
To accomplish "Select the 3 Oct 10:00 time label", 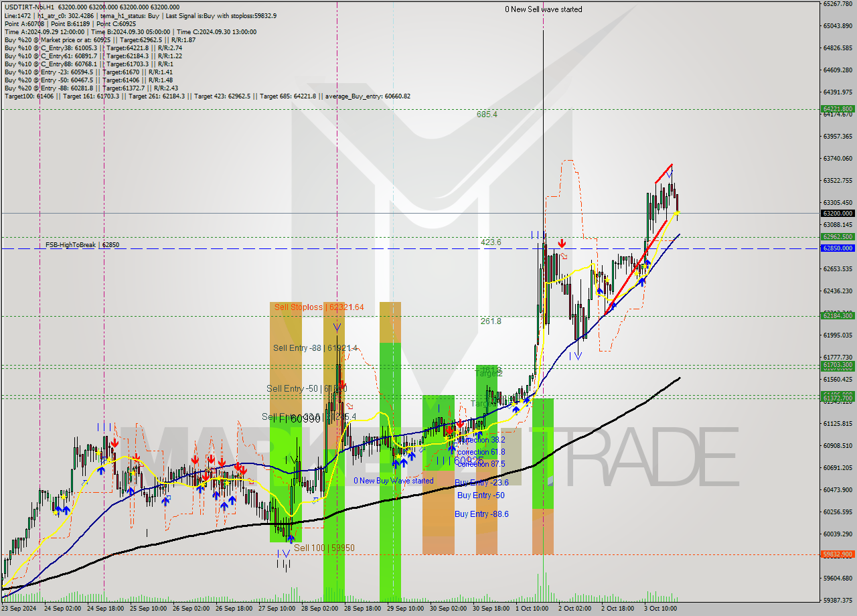I will pyautogui.click(x=661, y=609).
